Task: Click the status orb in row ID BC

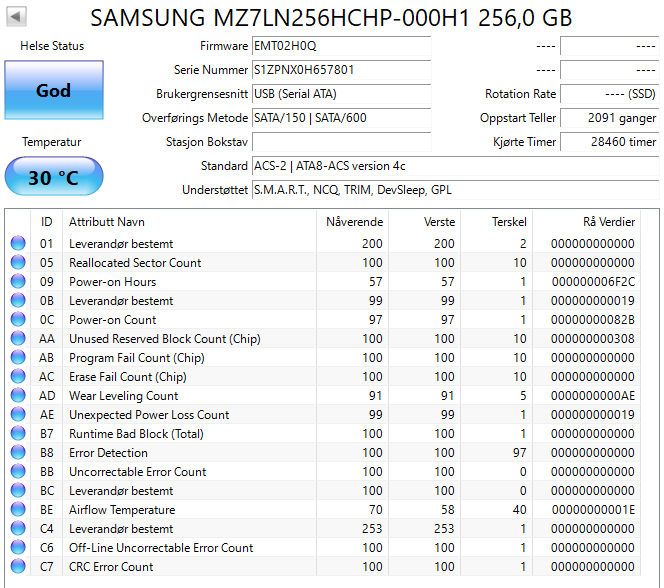Action: point(18,491)
